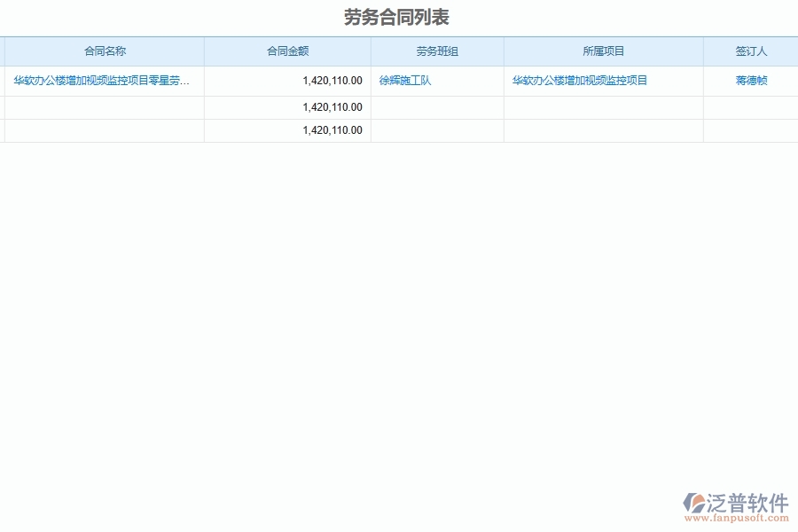This screenshot has height=532, width=798.
Task: Click the empty 劳务班组 cell in second row
Action: (437, 106)
